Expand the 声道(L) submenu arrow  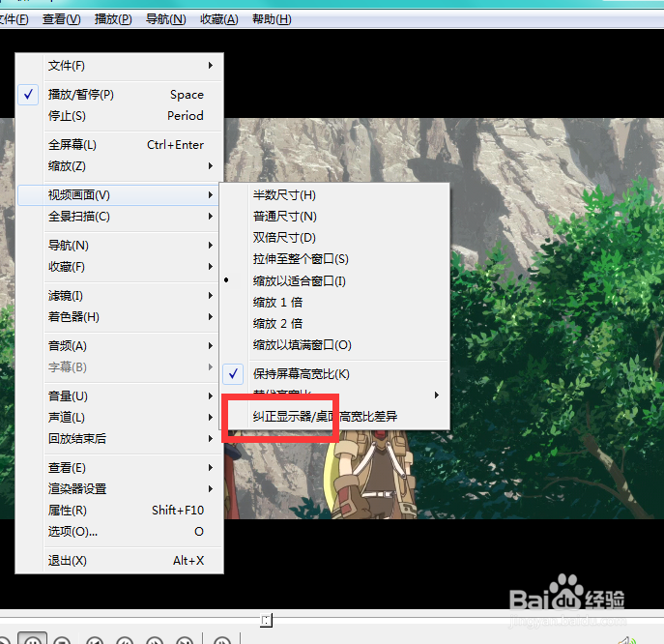click(x=211, y=418)
